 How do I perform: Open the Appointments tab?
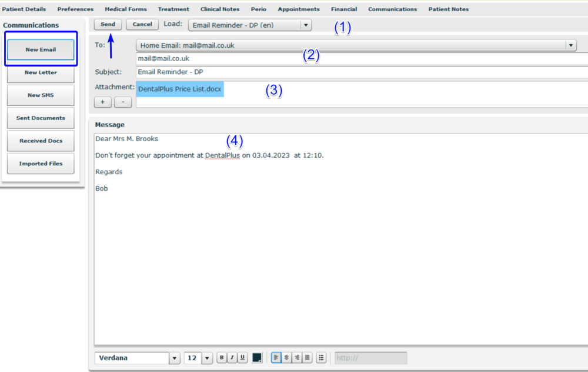coord(299,9)
